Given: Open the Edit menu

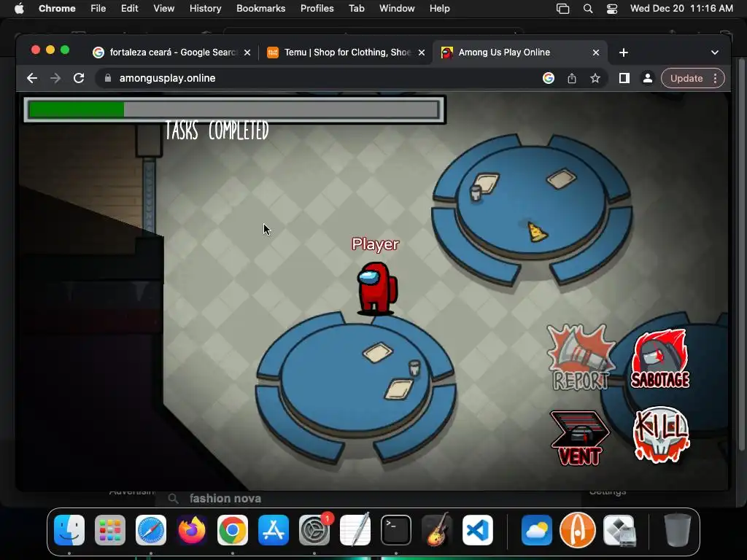Looking at the screenshot, I should 130,8.
